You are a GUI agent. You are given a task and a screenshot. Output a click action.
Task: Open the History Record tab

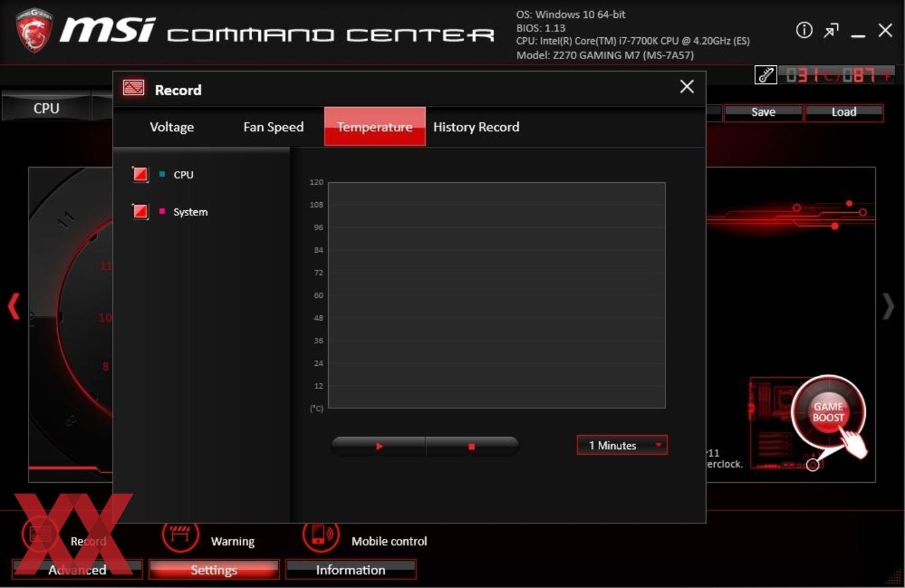(x=476, y=126)
